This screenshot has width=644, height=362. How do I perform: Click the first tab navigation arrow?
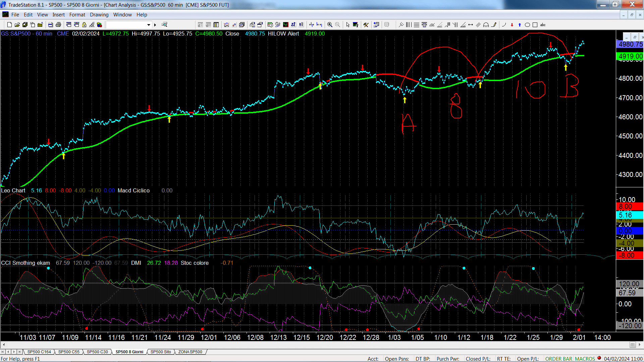click(x=3, y=352)
